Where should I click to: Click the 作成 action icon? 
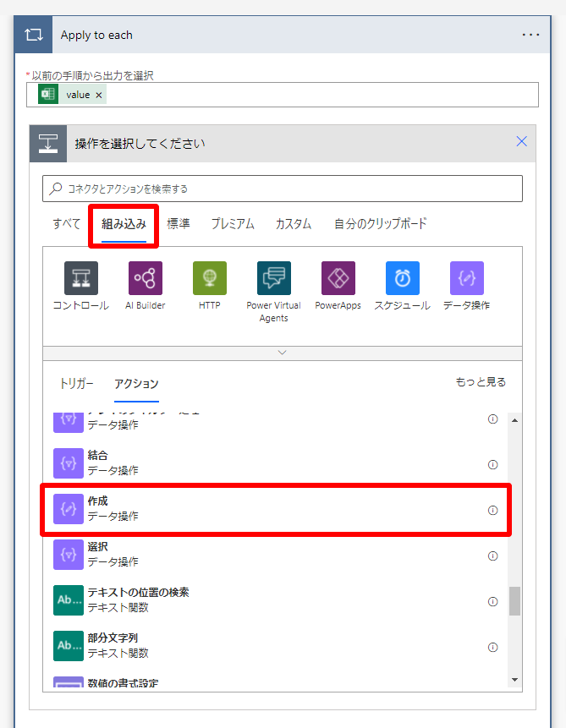(x=69, y=509)
